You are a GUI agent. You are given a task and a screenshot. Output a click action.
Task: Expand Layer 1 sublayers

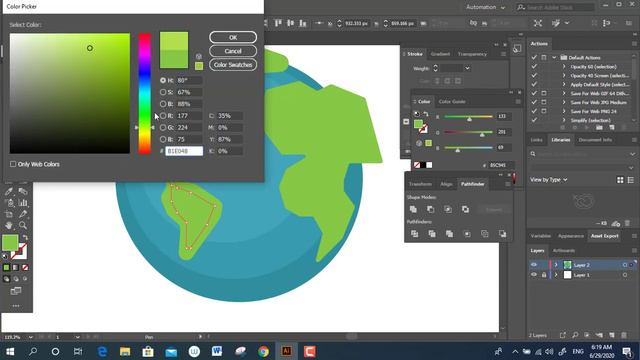pyautogui.click(x=556, y=275)
